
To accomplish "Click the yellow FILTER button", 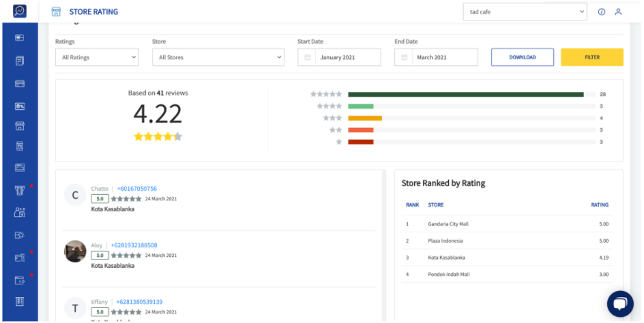I will [x=592, y=57].
